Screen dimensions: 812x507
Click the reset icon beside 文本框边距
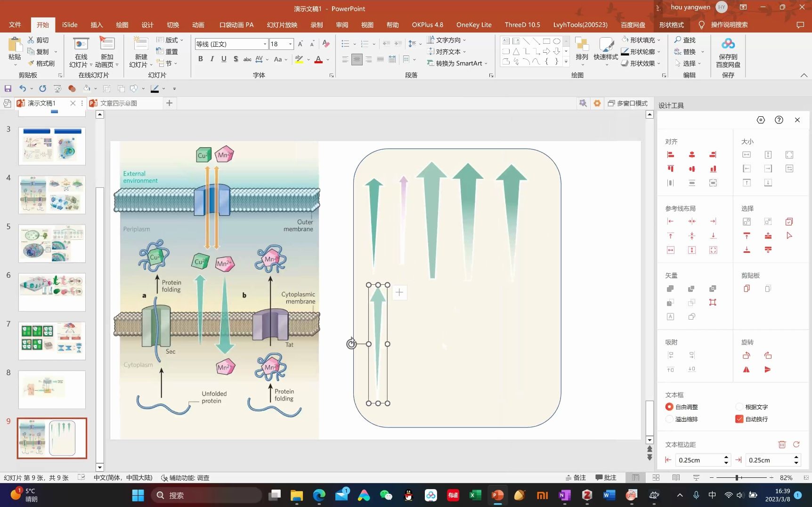pyautogui.click(x=796, y=444)
